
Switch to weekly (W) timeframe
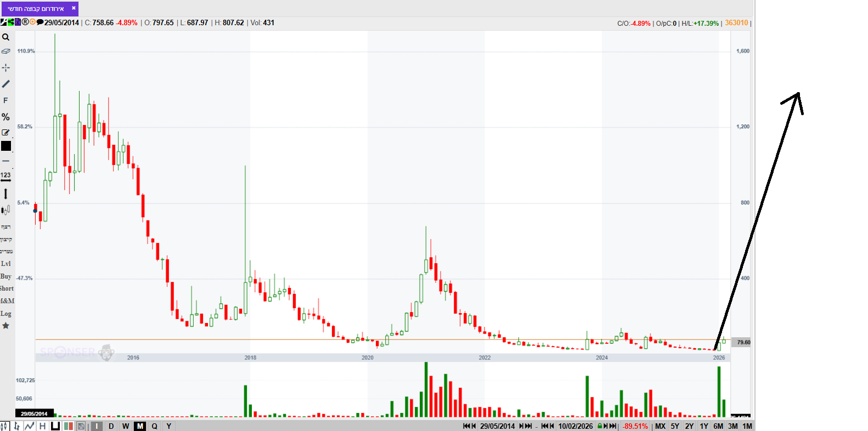[x=126, y=426]
